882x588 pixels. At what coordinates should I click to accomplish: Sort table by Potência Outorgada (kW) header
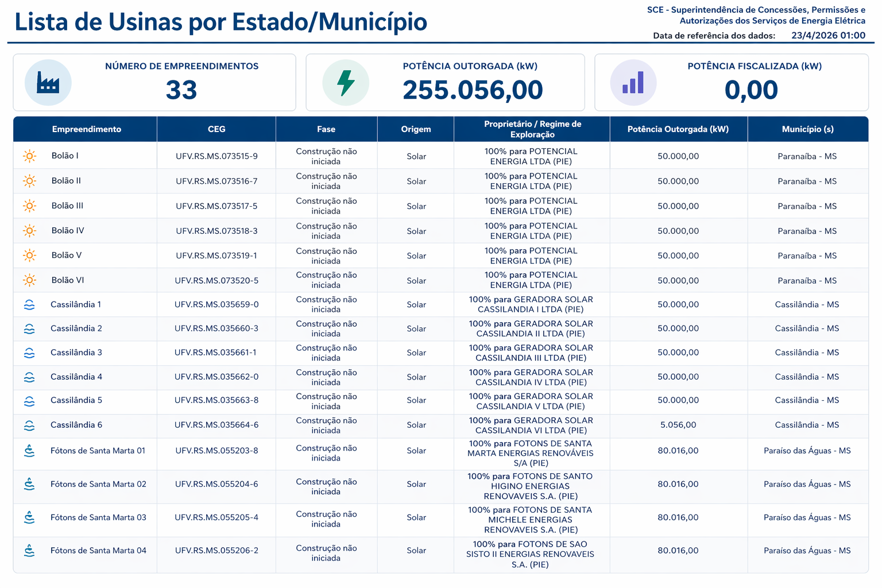(x=678, y=129)
